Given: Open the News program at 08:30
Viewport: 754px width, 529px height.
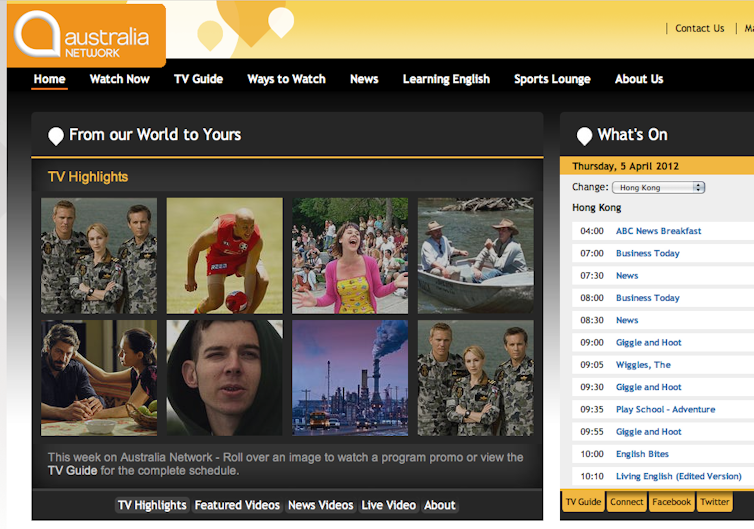Looking at the screenshot, I should click(x=627, y=320).
